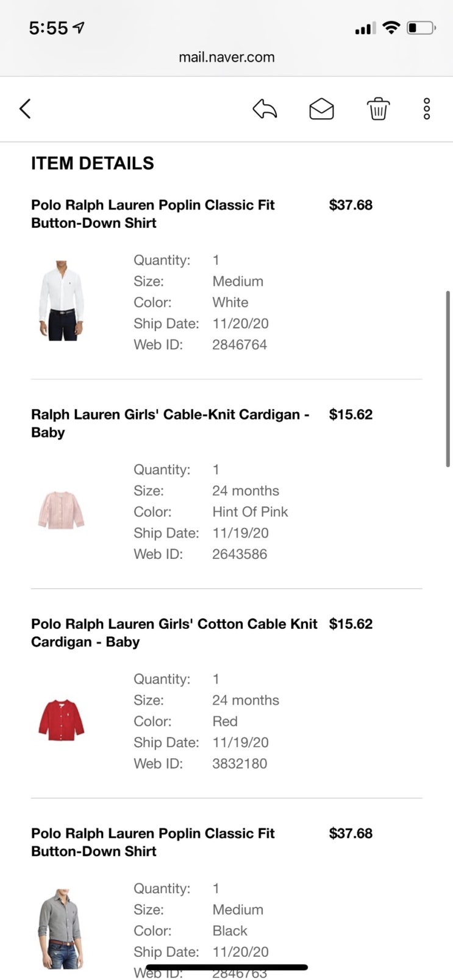Tap the Wi-Fi status icon
The height and width of the screenshot is (980, 453).
[391, 27]
